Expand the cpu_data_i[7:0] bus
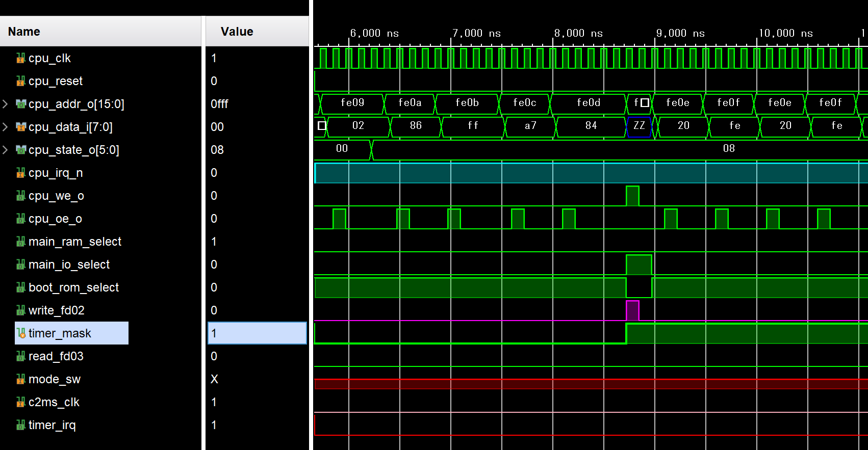Screen dimensions: 868x450 [x=5, y=127]
